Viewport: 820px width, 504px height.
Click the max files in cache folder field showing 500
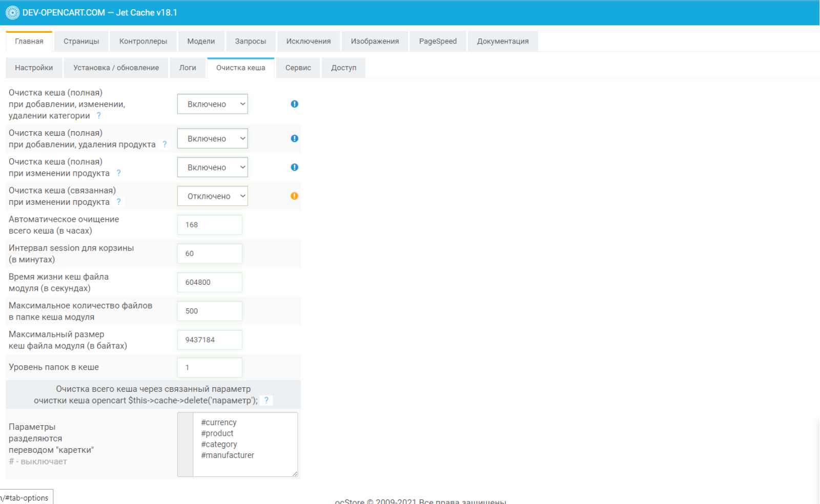click(x=210, y=311)
